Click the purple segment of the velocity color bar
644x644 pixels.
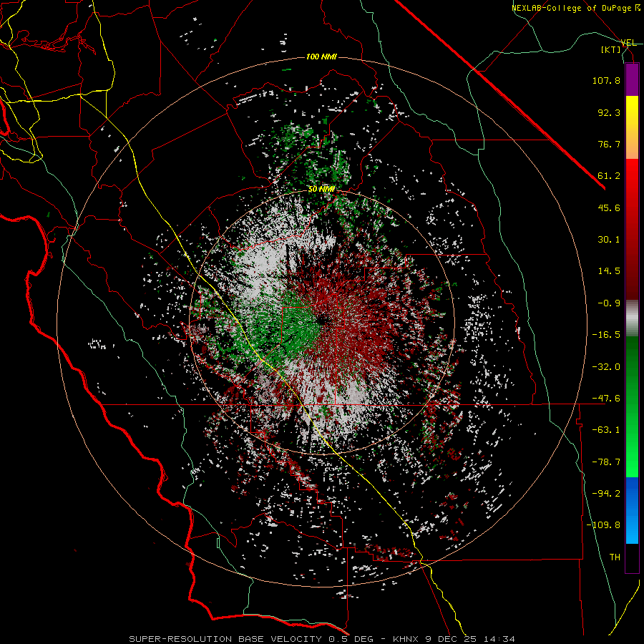tap(632, 79)
